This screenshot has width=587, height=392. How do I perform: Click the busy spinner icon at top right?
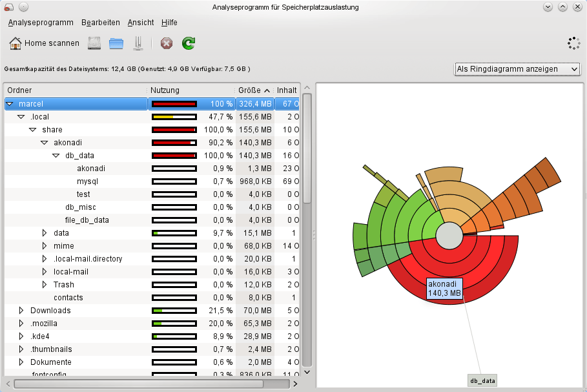point(573,43)
